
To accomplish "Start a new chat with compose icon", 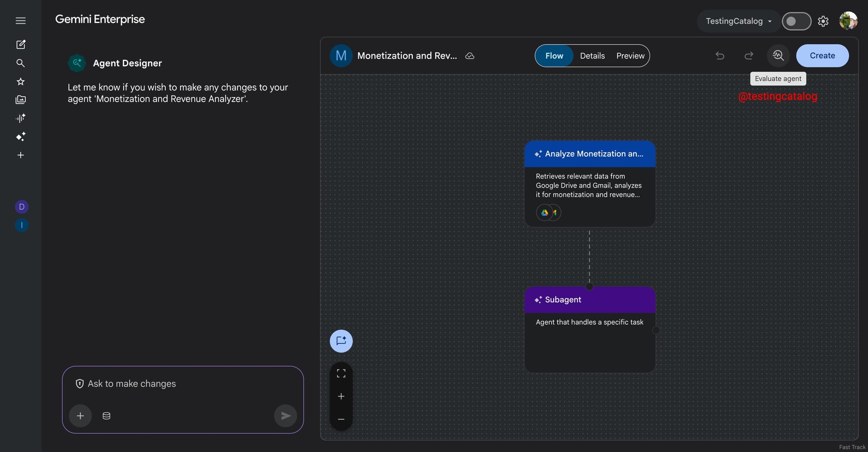I will [x=20, y=44].
